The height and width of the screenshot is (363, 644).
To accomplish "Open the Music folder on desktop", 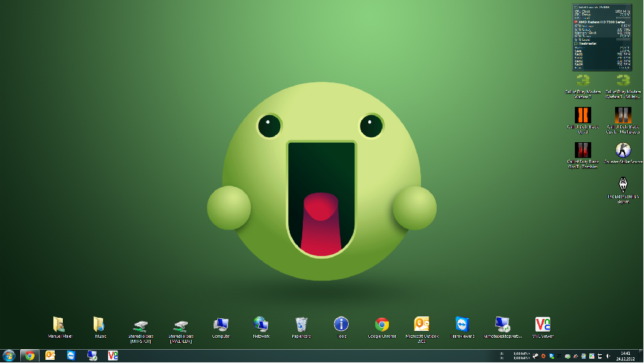I will [x=100, y=325].
